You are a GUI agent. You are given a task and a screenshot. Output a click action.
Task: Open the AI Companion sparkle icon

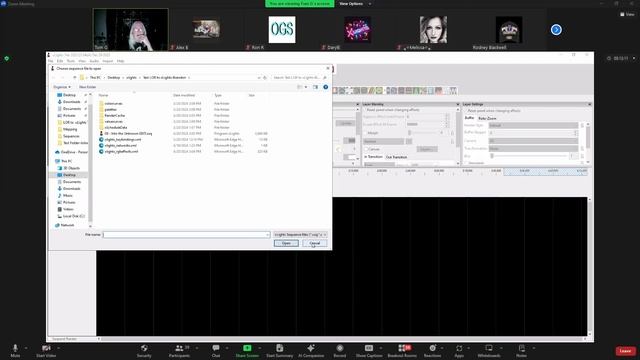coord(311,348)
